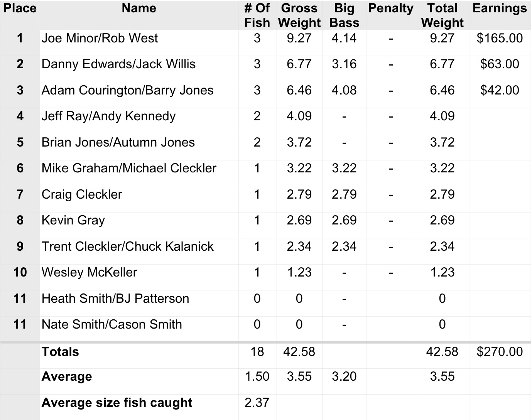This screenshot has width=532, height=420.
Task: Click the Big Bass column header
Action: (x=344, y=15)
